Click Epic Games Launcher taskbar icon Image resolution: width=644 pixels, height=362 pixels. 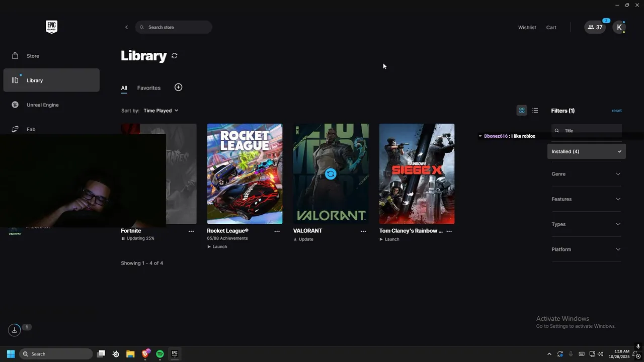(175, 354)
